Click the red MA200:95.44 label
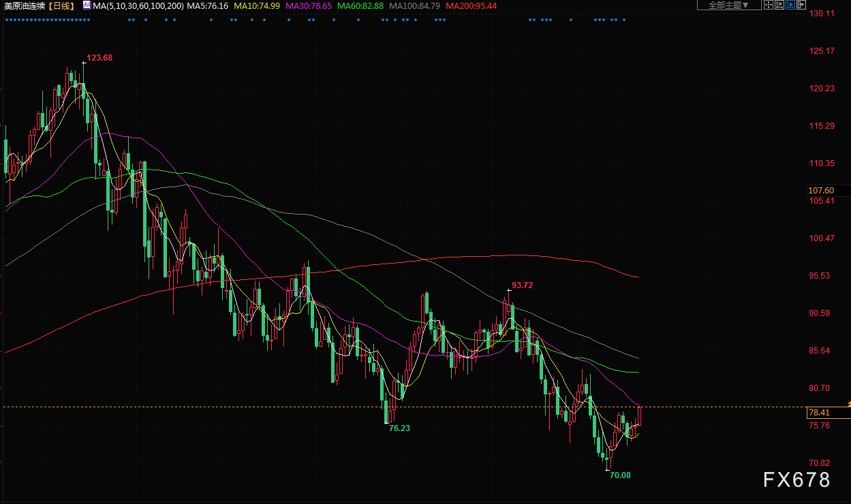851x504 pixels. click(471, 5)
